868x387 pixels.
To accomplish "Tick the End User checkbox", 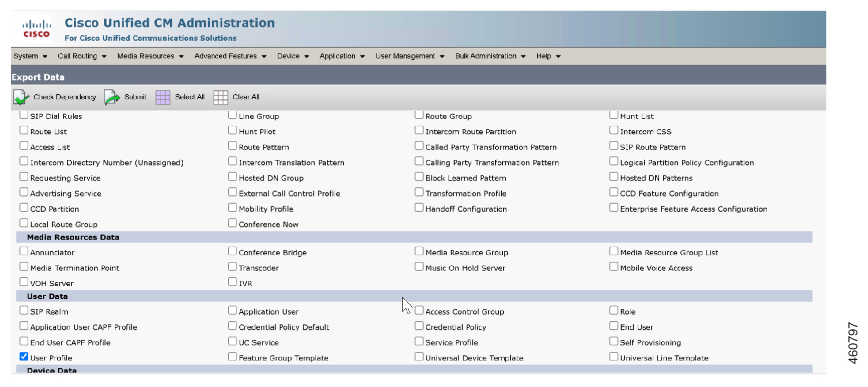I will pyautogui.click(x=614, y=326).
